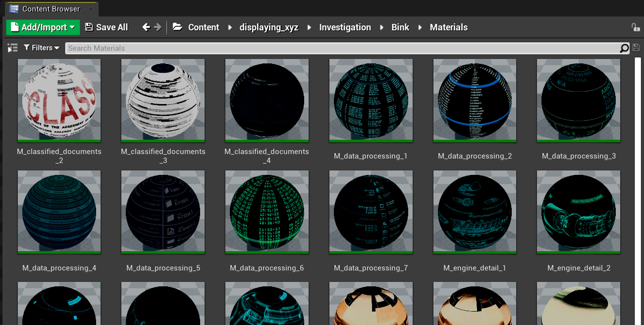This screenshot has height=325, width=644.
Task: Select M_data_processing_3 thumbnail
Action: 579,100
